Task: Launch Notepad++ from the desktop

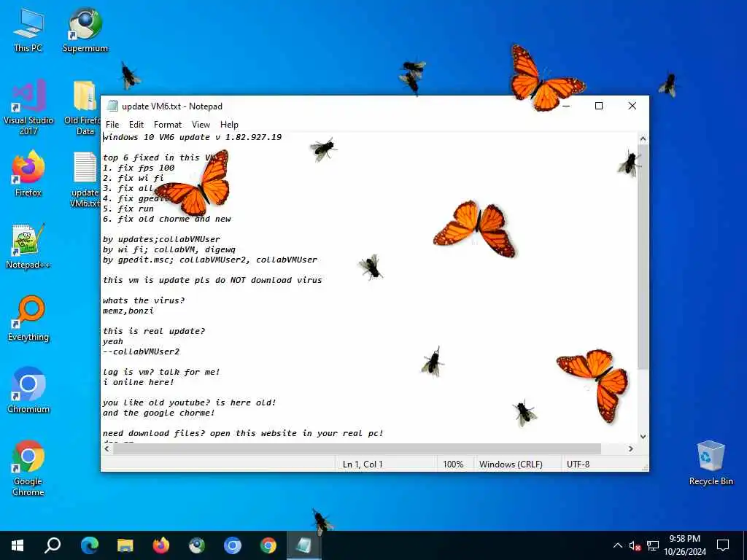Action: pyautogui.click(x=28, y=246)
